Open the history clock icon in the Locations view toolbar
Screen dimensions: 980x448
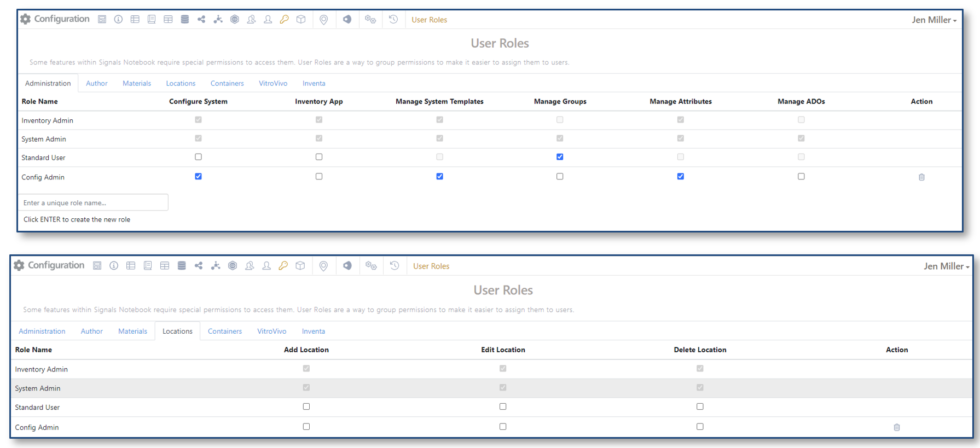[x=395, y=266]
